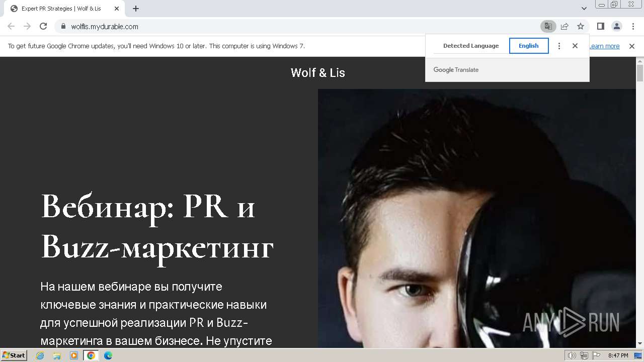Close the Expert PR Strategies tab
The width and height of the screenshot is (644, 362).
(117, 9)
